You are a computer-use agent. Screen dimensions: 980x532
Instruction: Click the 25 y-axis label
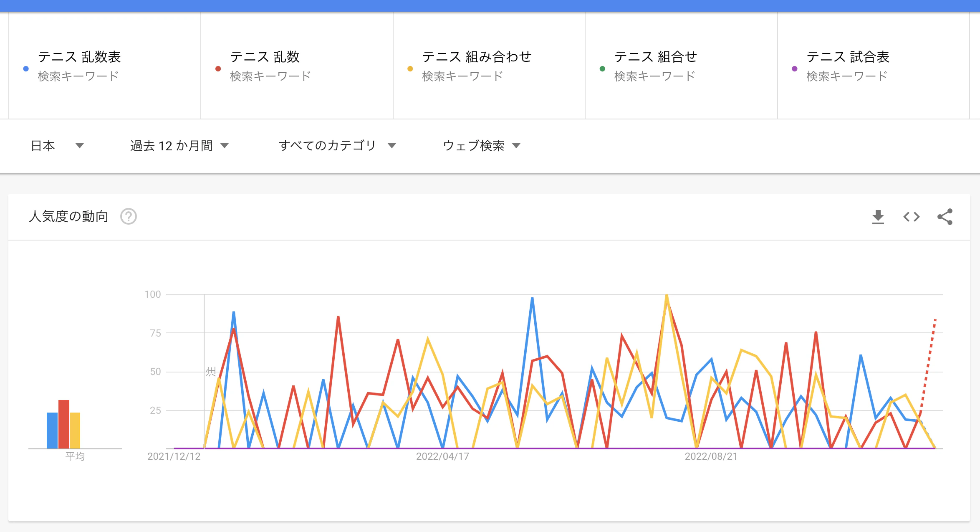(x=156, y=410)
